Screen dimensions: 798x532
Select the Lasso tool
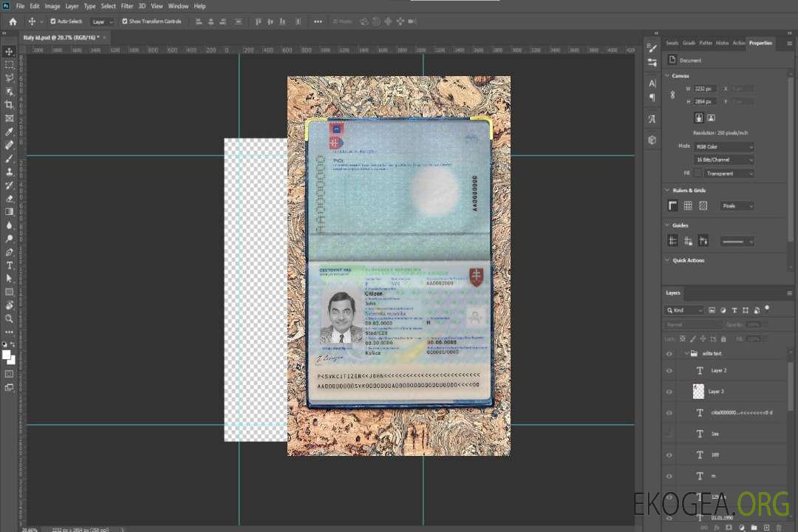click(10, 78)
